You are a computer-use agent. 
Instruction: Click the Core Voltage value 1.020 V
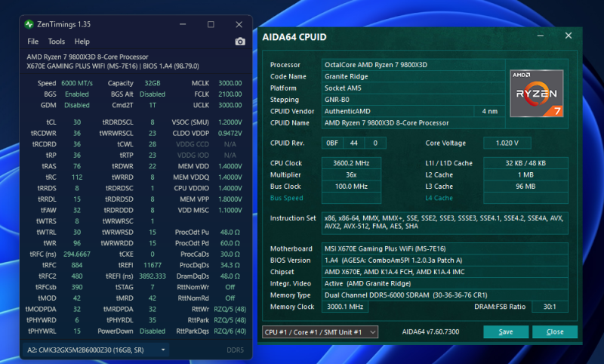[507, 143]
